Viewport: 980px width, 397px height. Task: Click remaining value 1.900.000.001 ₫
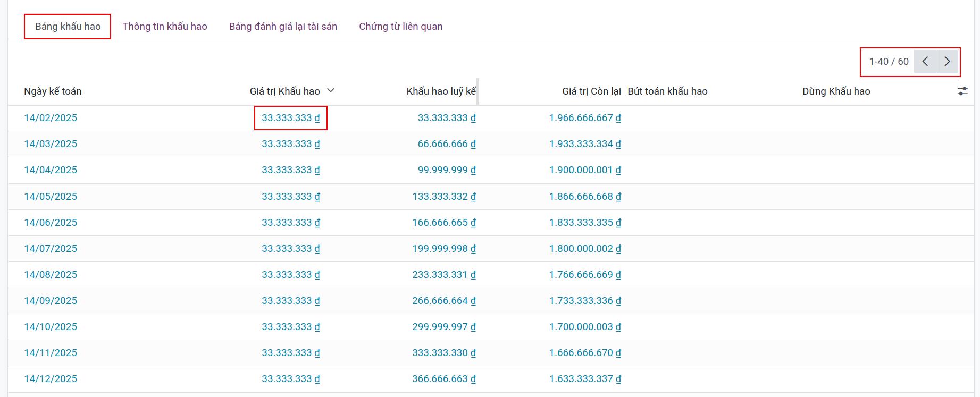pyautogui.click(x=585, y=170)
